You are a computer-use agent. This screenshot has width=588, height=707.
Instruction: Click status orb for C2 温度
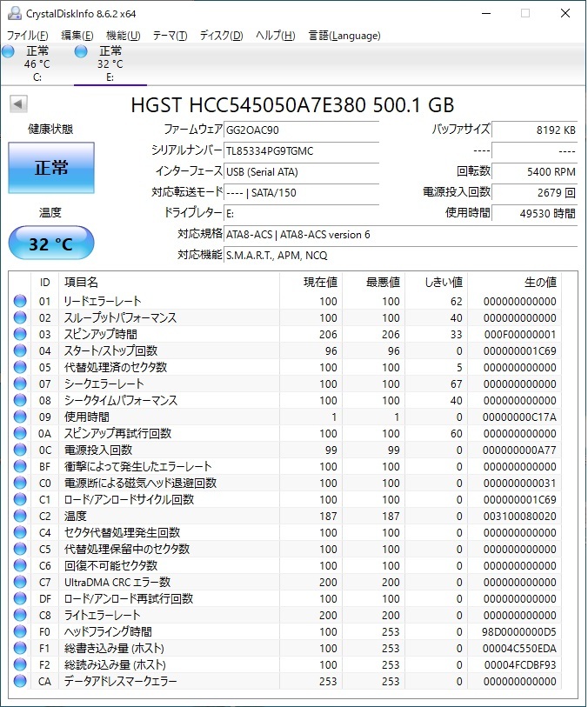pos(20,516)
